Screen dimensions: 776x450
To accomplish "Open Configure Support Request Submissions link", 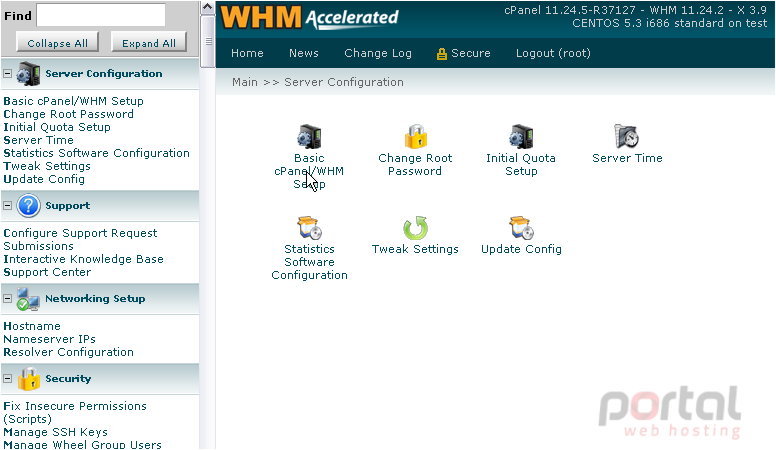I will pos(80,240).
